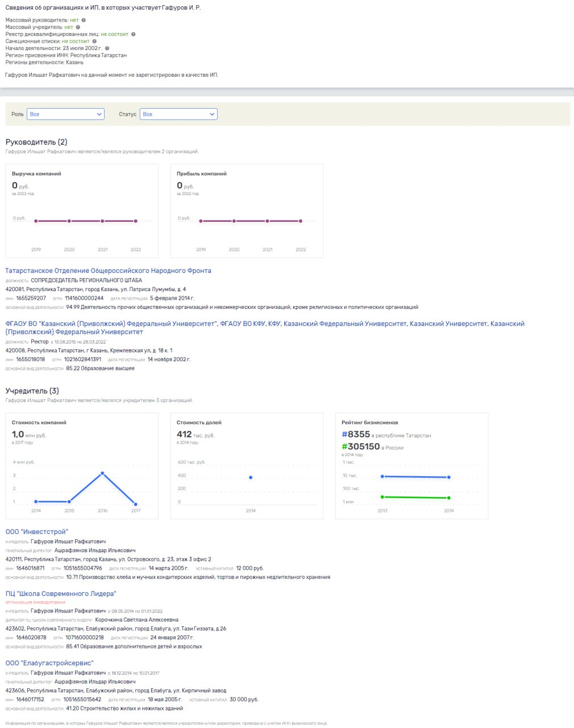Click 2014 data point on Стоимость долей chart
Image resolution: width=574 pixels, height=728 pixels.
251,477
